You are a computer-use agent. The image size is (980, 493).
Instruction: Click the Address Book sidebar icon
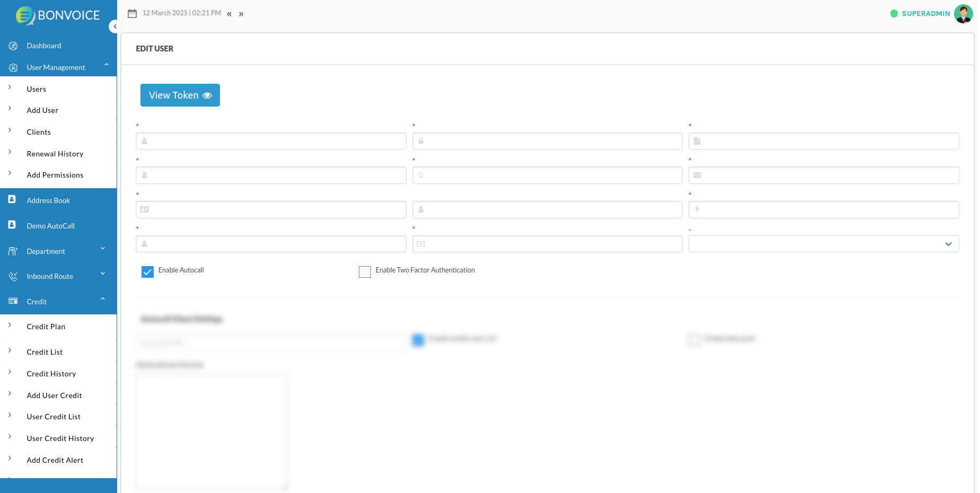[12, 199]
